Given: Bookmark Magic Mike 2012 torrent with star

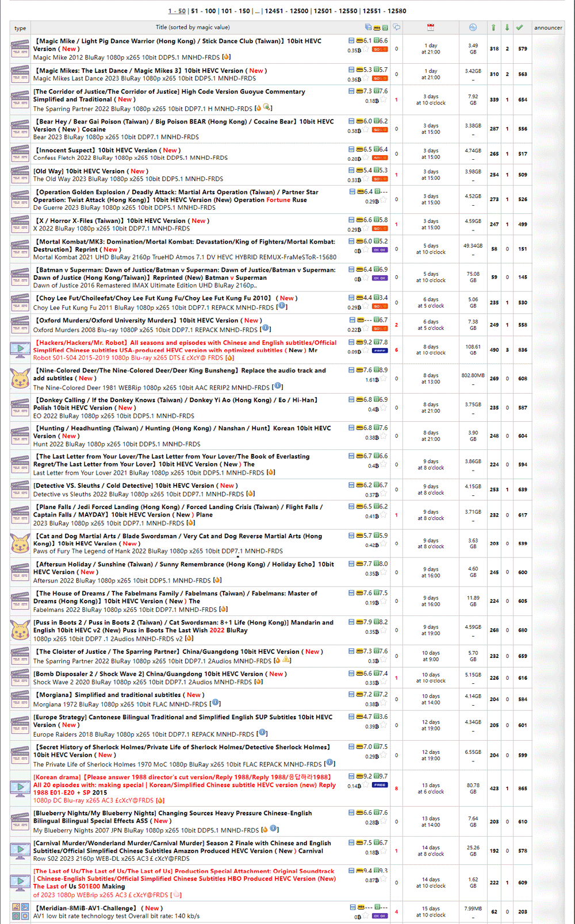Looking at the screenshot, I should (x=366, y=49).
